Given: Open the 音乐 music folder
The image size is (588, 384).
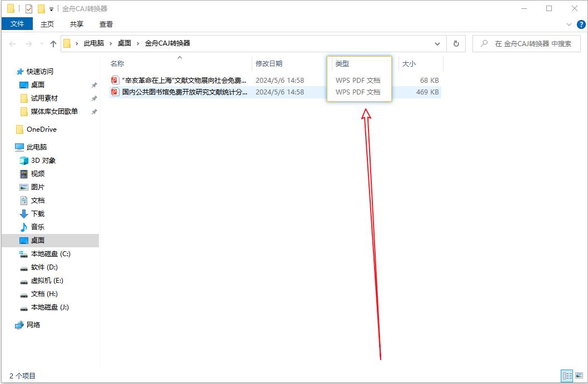Looking at the screenshot, I should pos(37,227).
